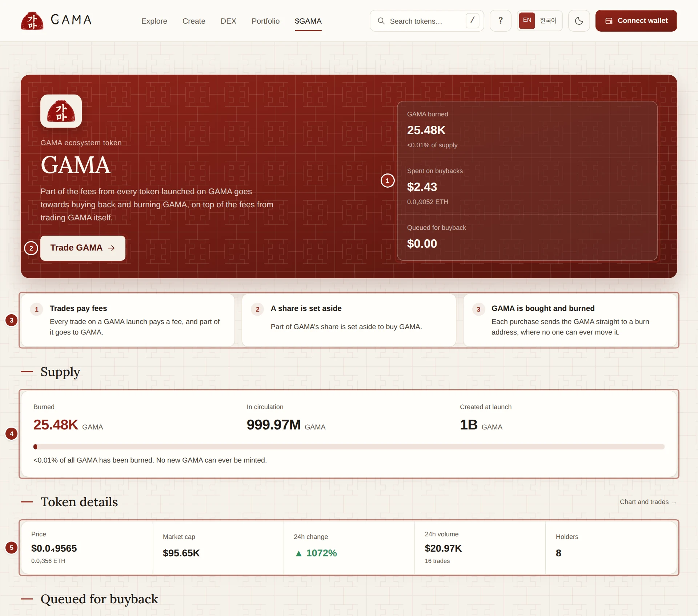Switch language to 한국어
The width and height of the screenshot is (698, 616).
pyautogui.click(x=548, y=21)
